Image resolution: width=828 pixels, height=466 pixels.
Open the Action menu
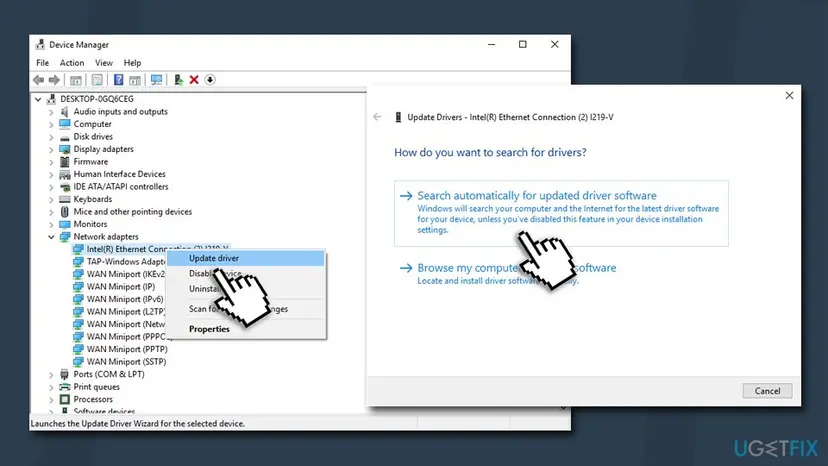pos(72,62)
